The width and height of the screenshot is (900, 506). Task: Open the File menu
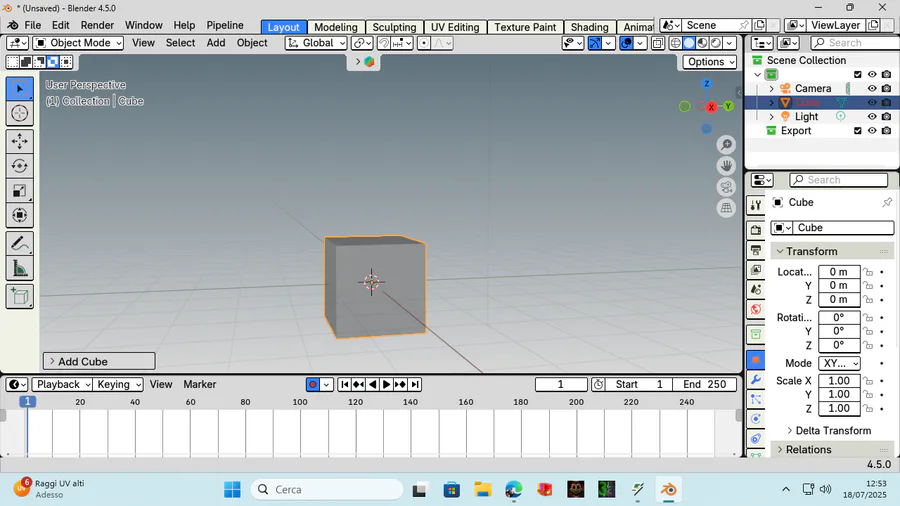tap(33, 25)
